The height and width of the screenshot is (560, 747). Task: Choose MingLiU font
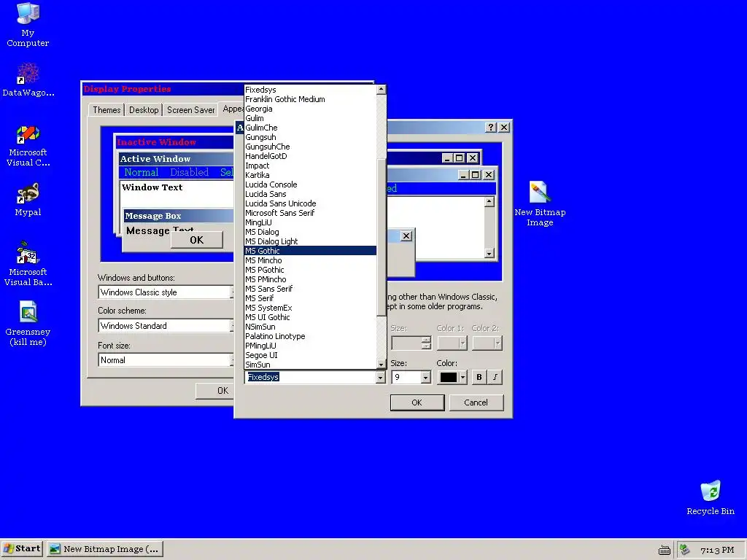(x=310, y=222)
